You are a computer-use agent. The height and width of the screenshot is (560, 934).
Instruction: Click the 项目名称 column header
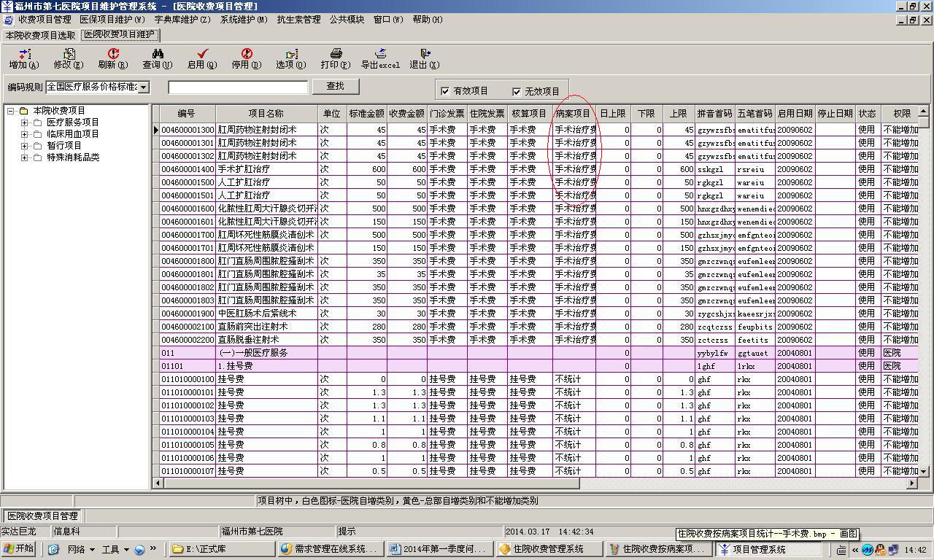[x=266, y=114]
